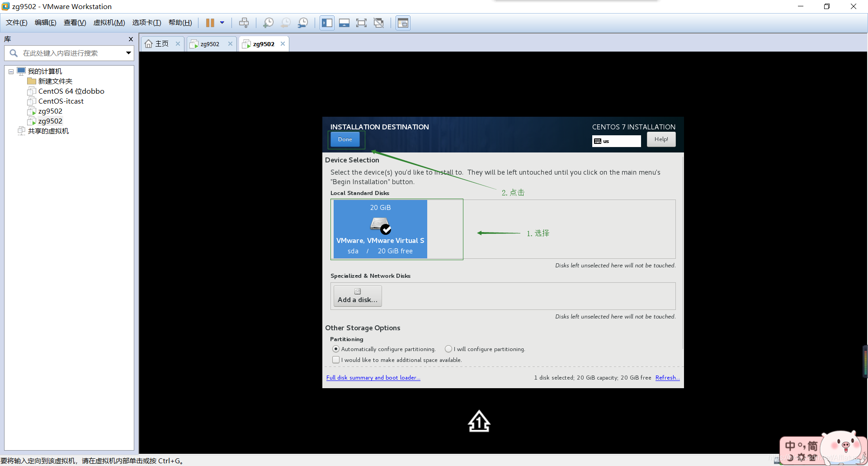Select the zg9502 entry just above 共享的虚拟机

click(50, 121)
